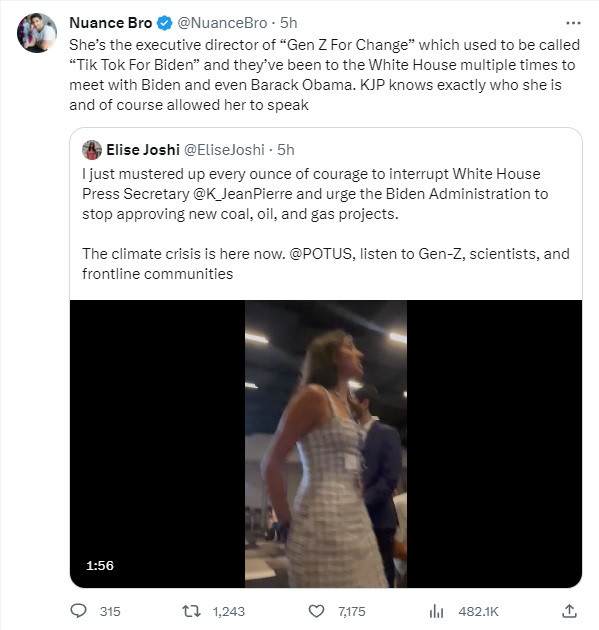Click the blue verified badge

tap(164, 23)
